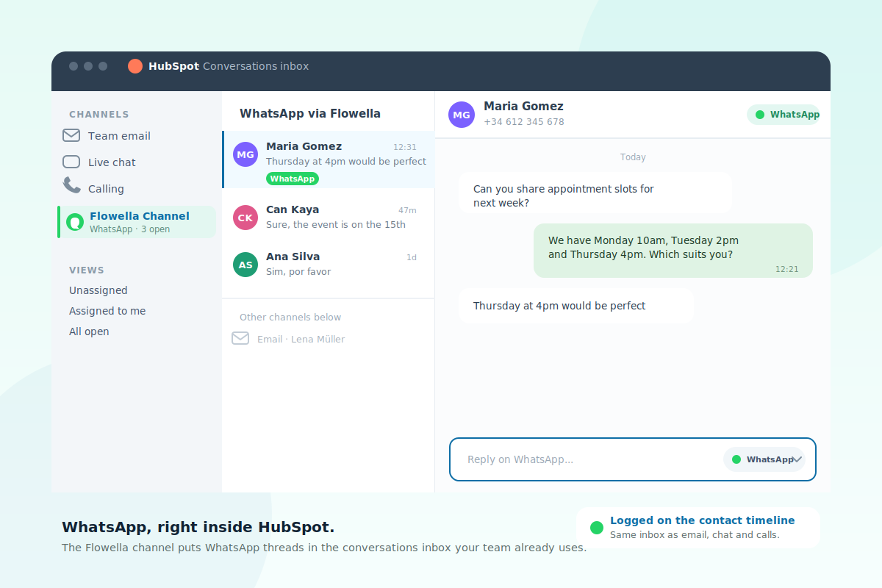Click the preview Sure, the event is on the 15th

pyautogui.click(x=336, y=225)
